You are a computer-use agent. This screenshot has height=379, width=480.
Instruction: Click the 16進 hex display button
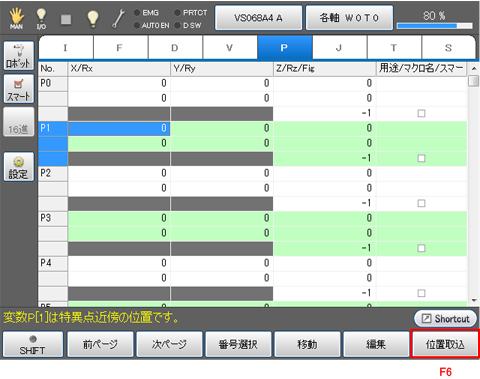click(x=19, y=122)
